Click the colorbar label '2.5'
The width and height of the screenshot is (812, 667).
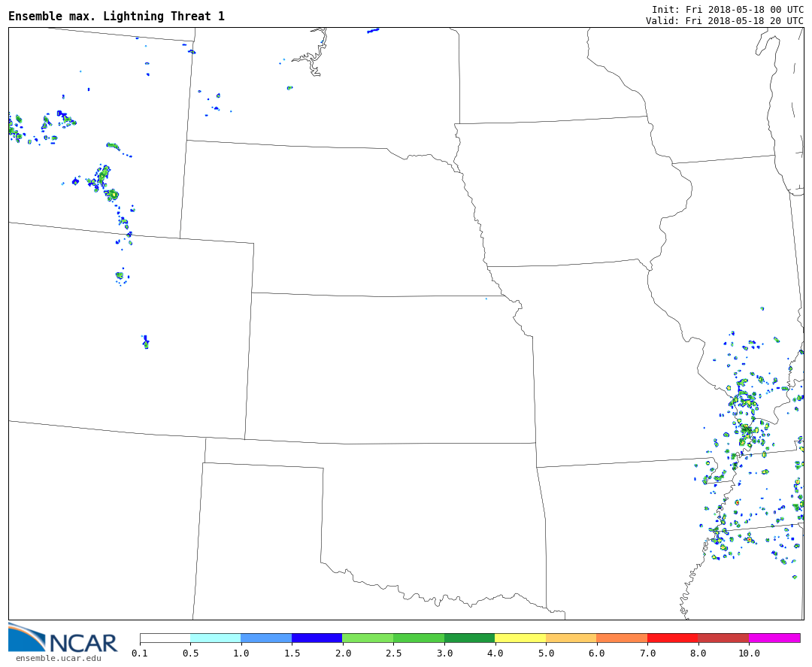[393, 653]
